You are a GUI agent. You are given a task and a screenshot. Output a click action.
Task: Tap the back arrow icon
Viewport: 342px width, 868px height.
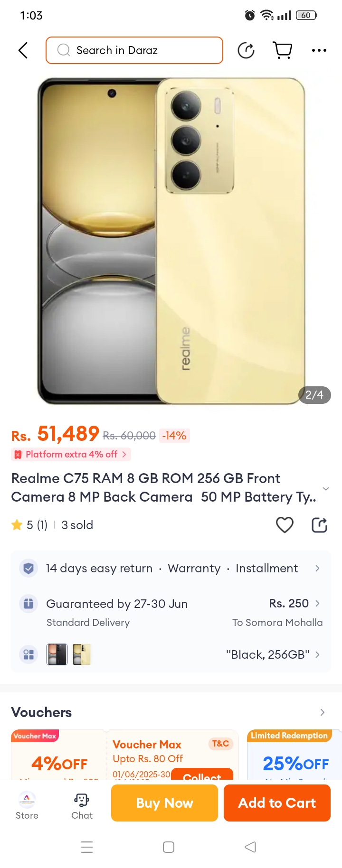click(x=23, y=50)
